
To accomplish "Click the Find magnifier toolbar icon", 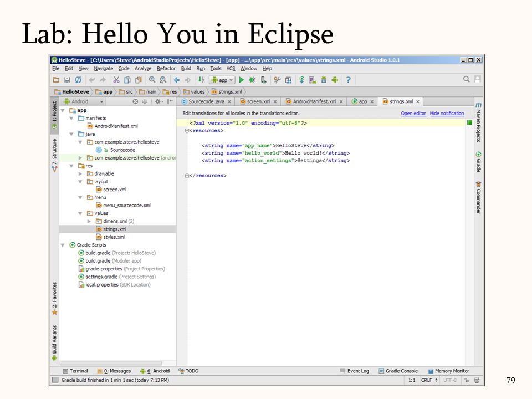I will pos(152,80).
